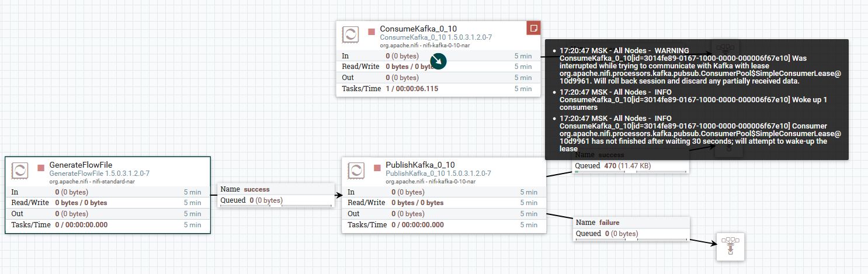The image size is (868, 274).
Task: Click GenerateFlowFile Tasks/Time value '0 / 00:00:00.000'
Action: pyautogui.click(x=81, y=225)
